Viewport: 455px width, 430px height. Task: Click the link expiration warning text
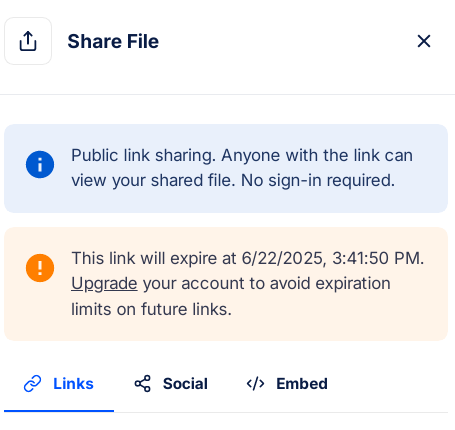[248, 284]
